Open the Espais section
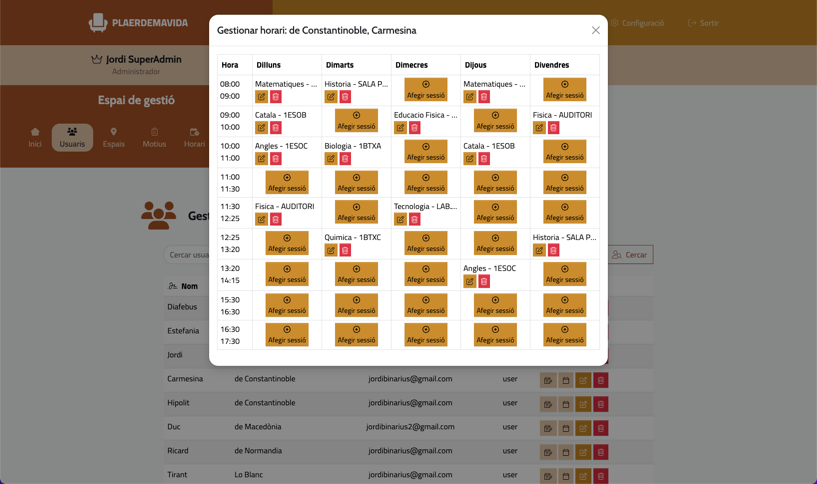This screenshot has width=817, height=484. pos(114,137)
